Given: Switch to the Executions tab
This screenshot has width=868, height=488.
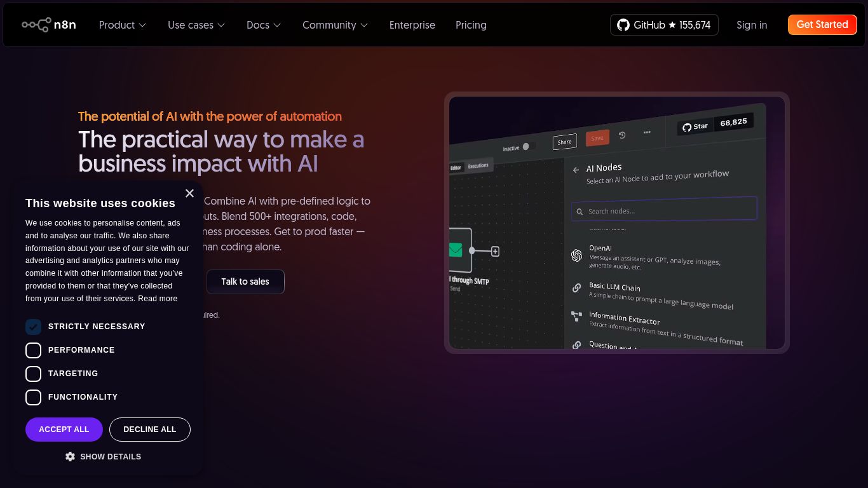Looking at the screenshot, I should point(477,165).
